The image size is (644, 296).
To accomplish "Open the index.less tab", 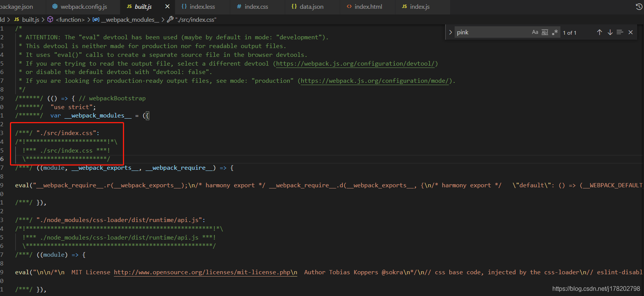I will [x=202, y=6].
